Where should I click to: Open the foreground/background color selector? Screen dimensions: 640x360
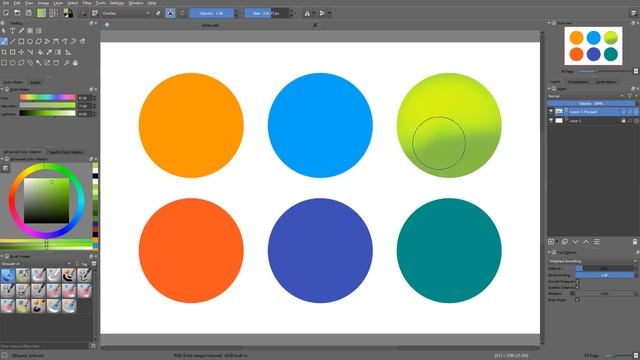click(68, 13)
